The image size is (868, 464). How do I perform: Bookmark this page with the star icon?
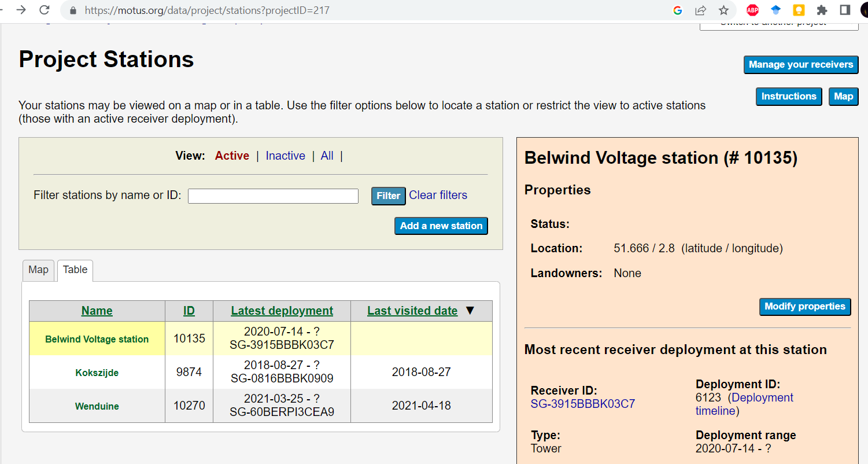pos(723,10)
